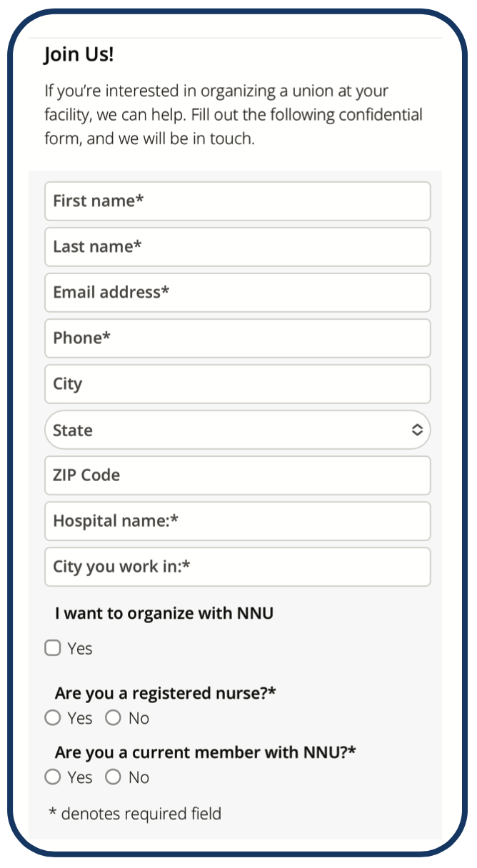Open the State dropdown
Viewport: 477px width, 868px height.
[x=238, y=430]
